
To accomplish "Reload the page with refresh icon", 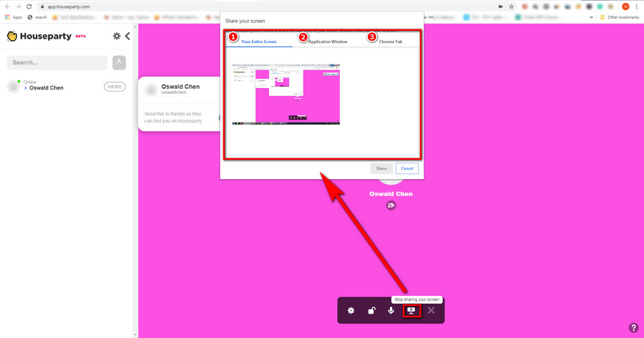I will click(x=29, y=6).
